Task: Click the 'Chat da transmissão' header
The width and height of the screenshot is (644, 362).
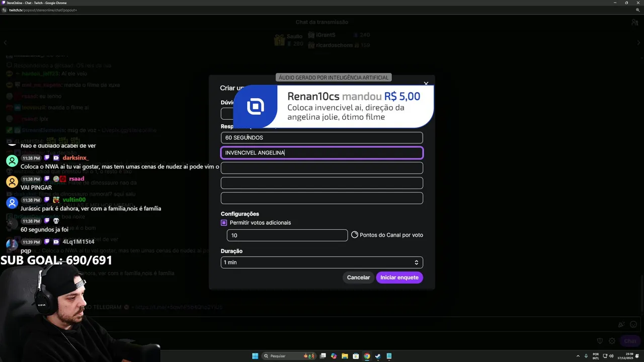Action: coord(322,22)
